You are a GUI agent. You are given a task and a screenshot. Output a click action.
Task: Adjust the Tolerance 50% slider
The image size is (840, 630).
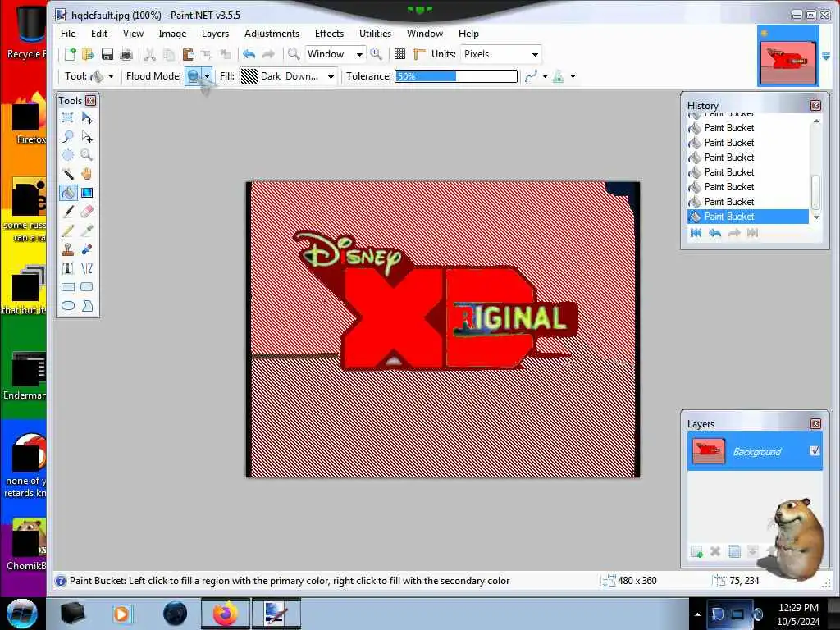(456, 76)
